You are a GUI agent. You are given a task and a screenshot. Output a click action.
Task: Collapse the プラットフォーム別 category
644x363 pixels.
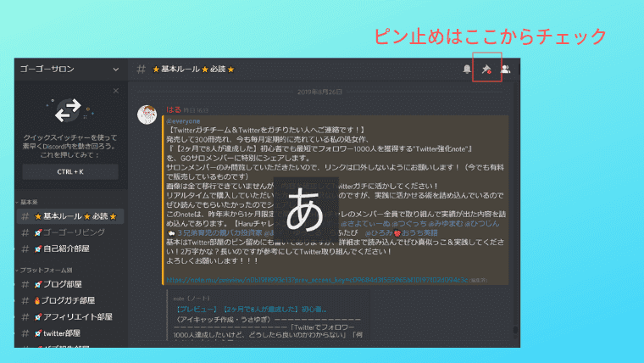44,270
